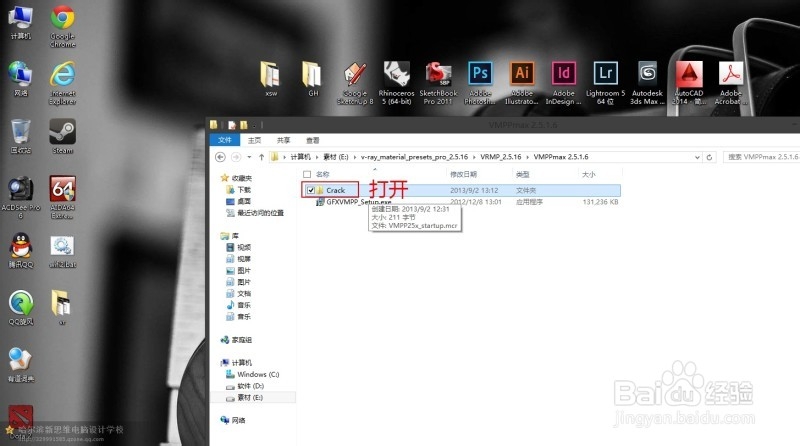The image size is (800, 446).
Task: Select 素材 (E:) drive in sidebar
Action: (x=245, y=398)
